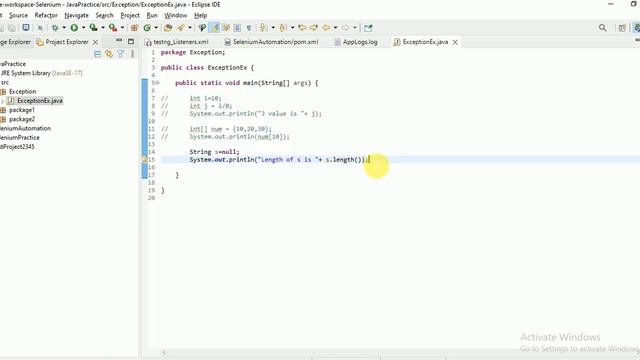Open Project Explorer View Menu dots

click(x=132, y=54)
